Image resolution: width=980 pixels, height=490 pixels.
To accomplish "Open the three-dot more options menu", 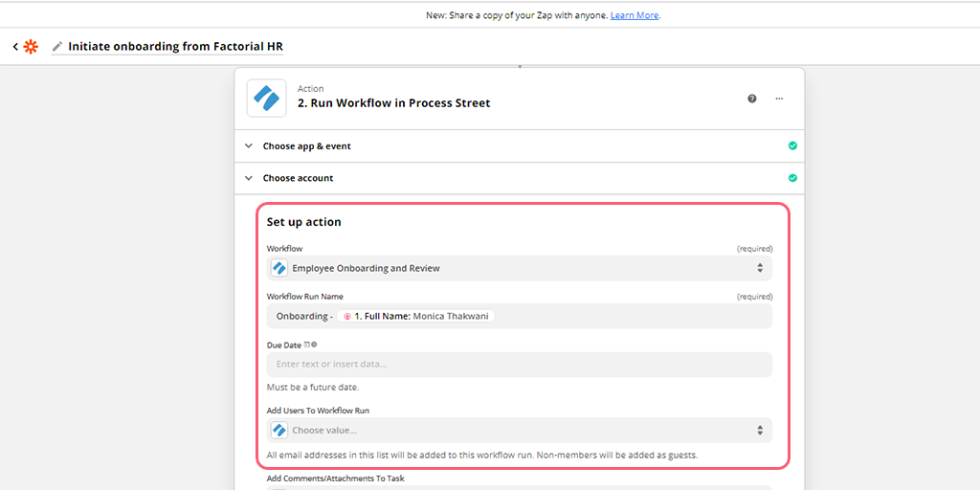I will 779,99.
